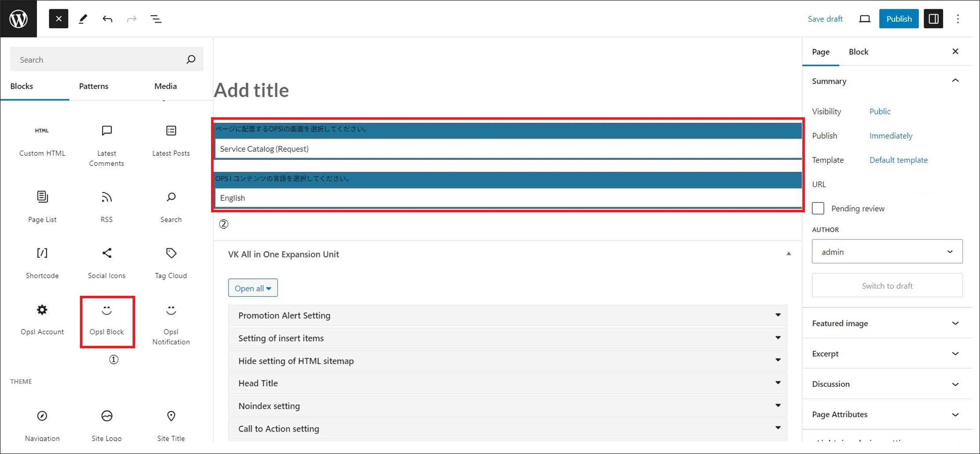Viewport: 980px width, 454px height.
Task: Toggle the settings sidebar panel
Action: (933, 19)
